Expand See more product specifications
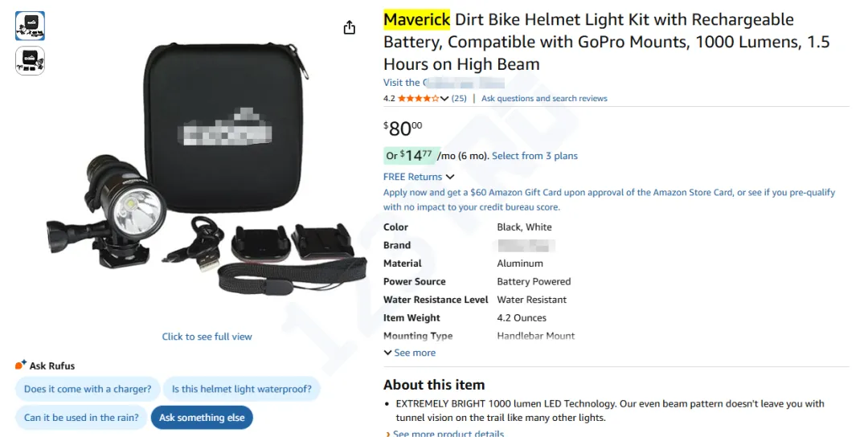868x437 pixels. [x=410, y=353]
